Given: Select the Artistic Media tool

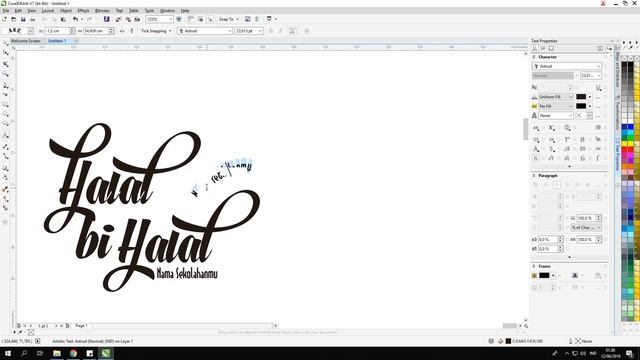Looking at the screenshot, I should pos(5,94).
